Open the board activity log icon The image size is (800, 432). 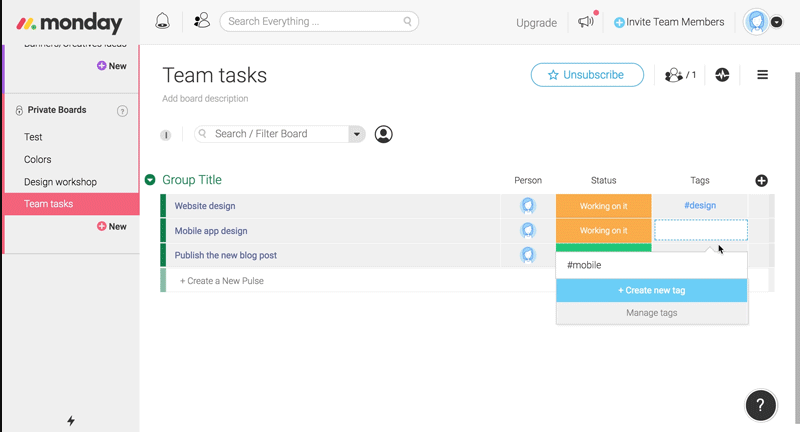[x=722, y=75]
